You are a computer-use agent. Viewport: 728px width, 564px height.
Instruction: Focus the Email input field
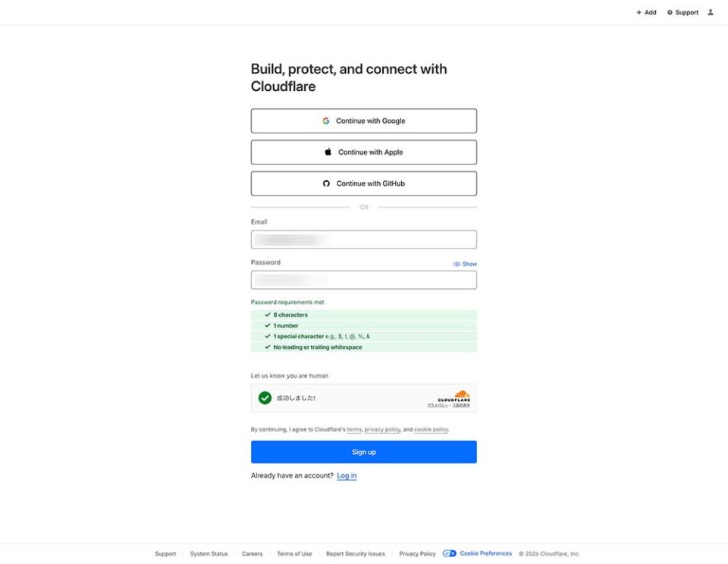[x=363, y=240]
